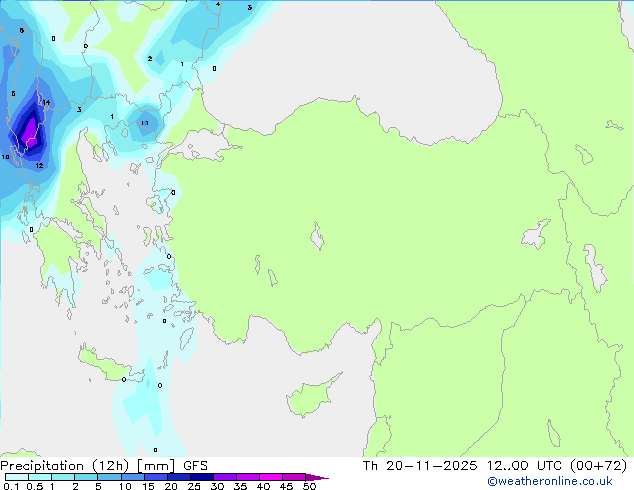Click the '(00+72)' forecast offset label
The image size is (634, 490).
pyautogui.click(x=598, y=466)
